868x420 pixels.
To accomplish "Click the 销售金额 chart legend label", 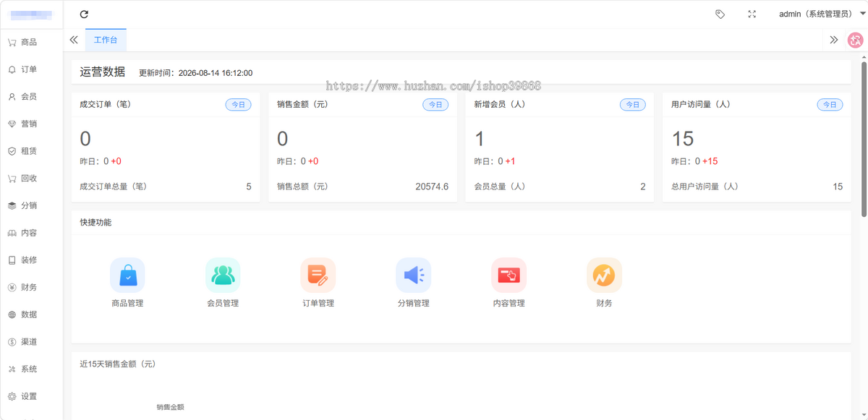I will (171, 408).
